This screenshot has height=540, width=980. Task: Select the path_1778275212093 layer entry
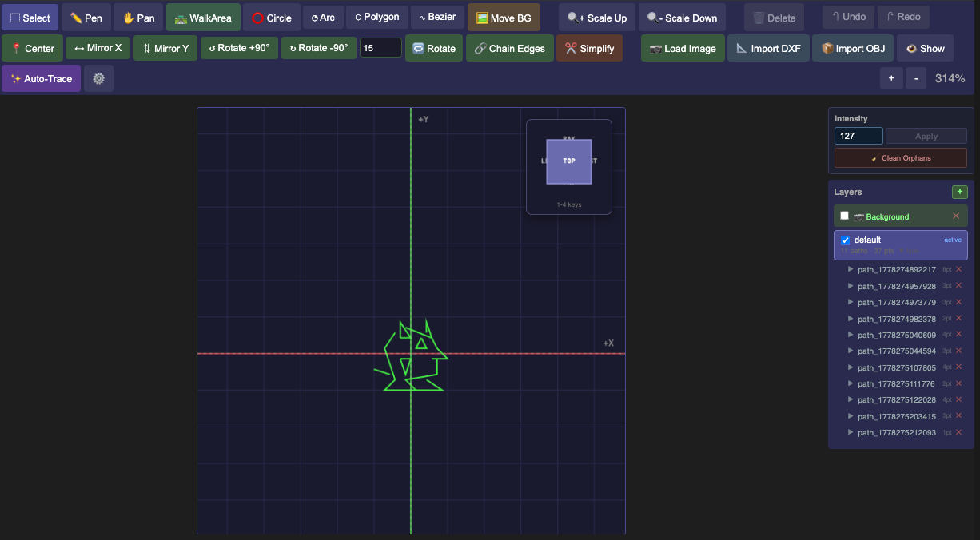point(897,432)
